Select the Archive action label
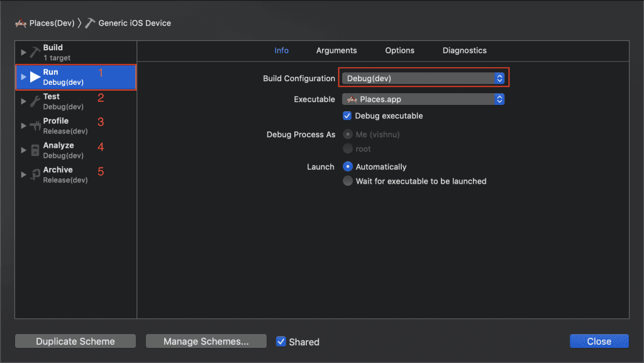 coord(58,170)
